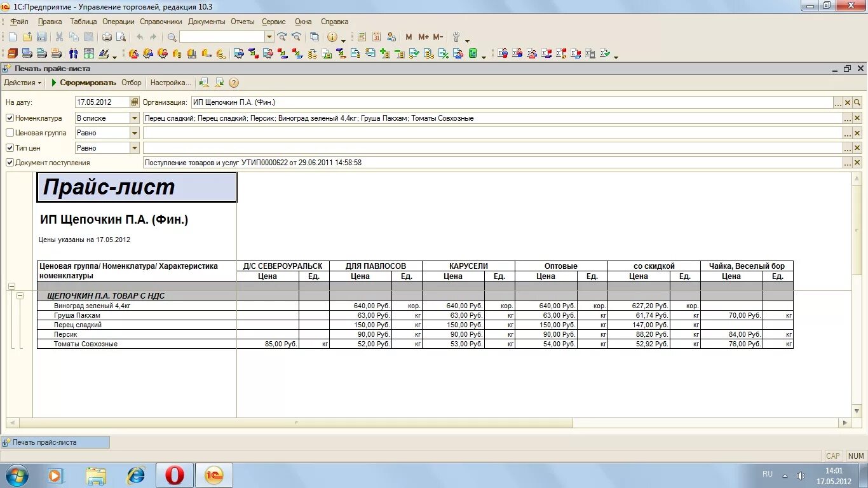Click the Open file icon
This screenshot has height=488, width=868.
coord(27,37)
